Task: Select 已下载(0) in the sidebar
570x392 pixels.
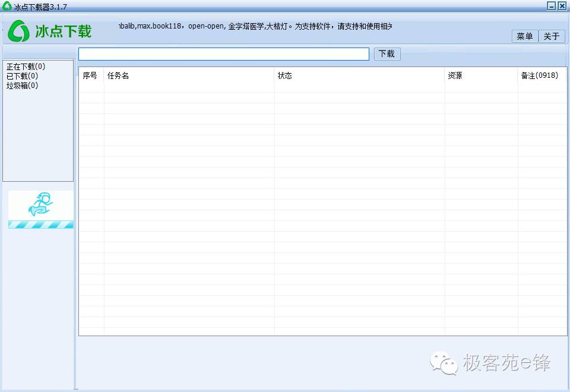Action: point(22,76)
